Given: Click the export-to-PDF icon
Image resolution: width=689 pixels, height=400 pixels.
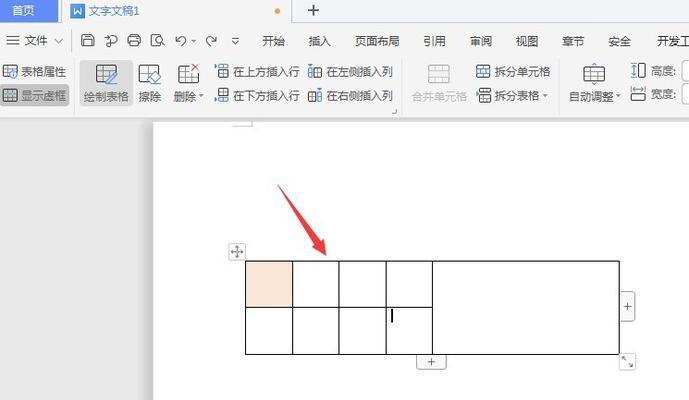Looking at the screenshot, I should (111, 41).
